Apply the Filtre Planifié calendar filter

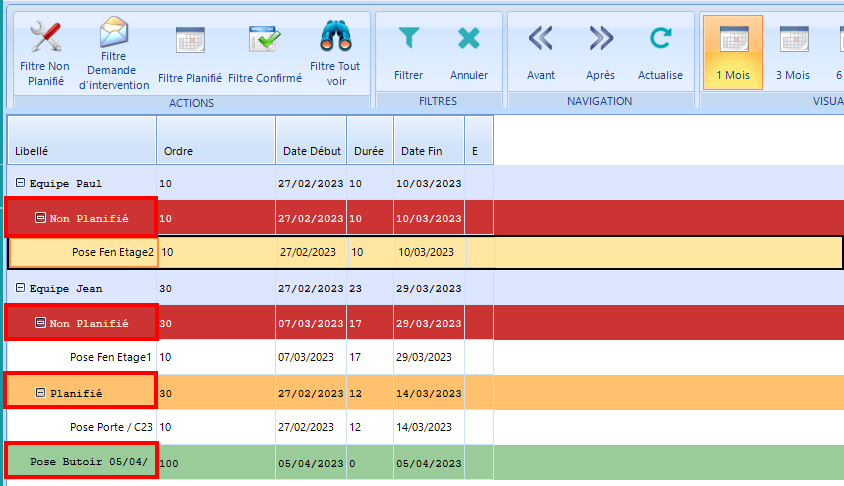[x=190, y=40]
